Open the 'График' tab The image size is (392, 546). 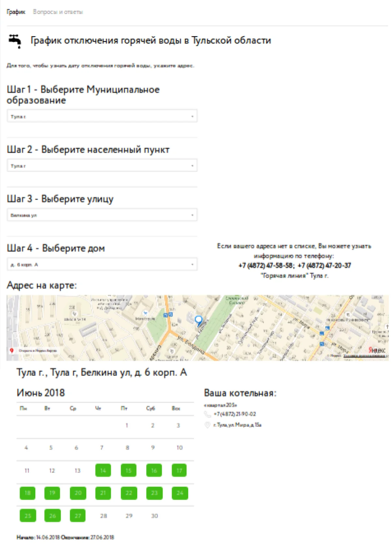click(x=16, y=12)
